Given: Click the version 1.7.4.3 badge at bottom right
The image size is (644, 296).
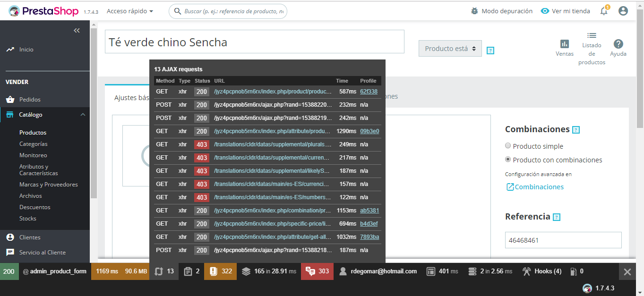Looking at the screenshot, I should point(598,288).
